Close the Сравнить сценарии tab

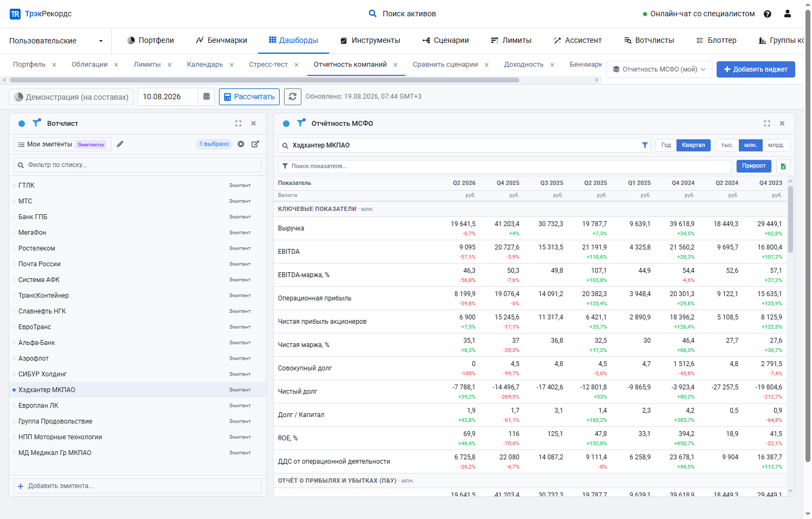pos(487,65)
